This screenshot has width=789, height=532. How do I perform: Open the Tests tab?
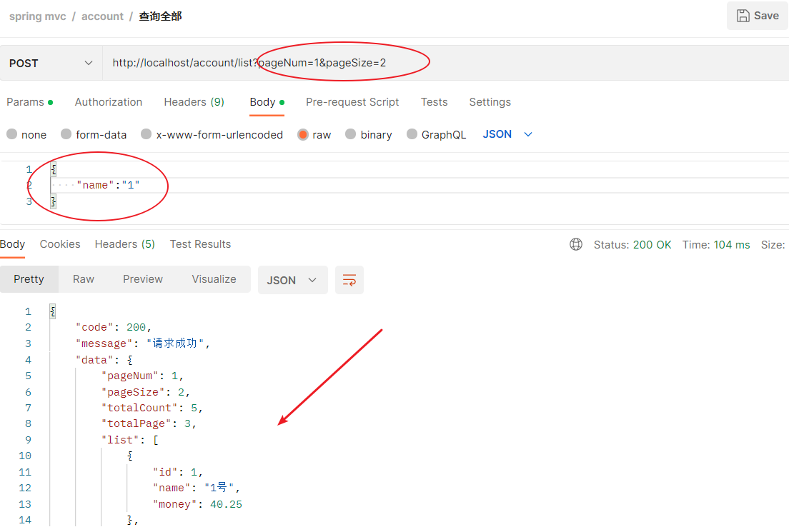(434, 102)
